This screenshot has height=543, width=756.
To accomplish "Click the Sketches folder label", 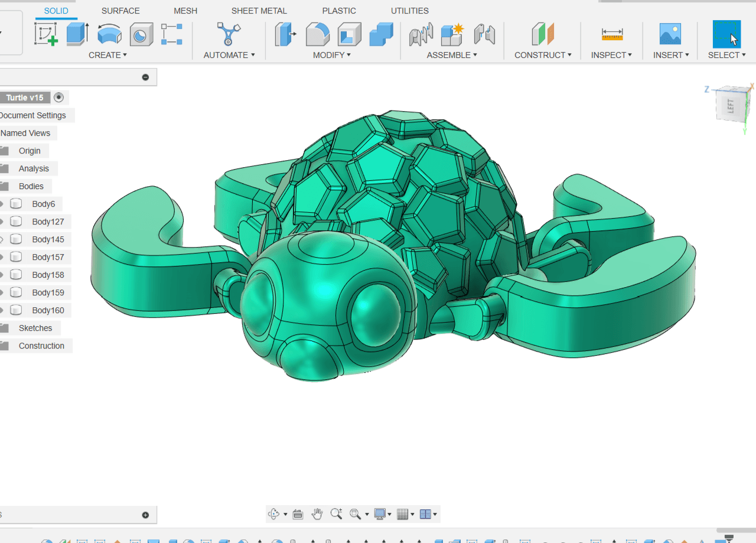I will pyautogui.click(x=35, y=328).
